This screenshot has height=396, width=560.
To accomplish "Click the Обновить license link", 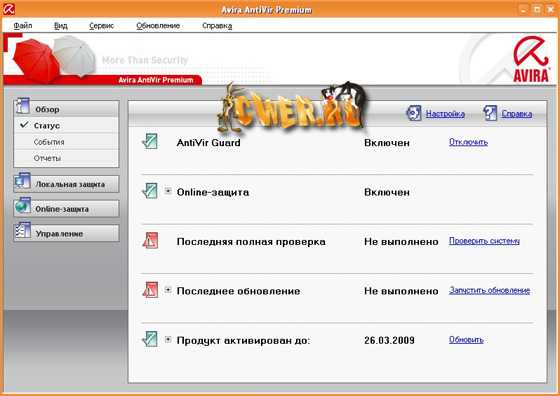I will tap(466, 340).
